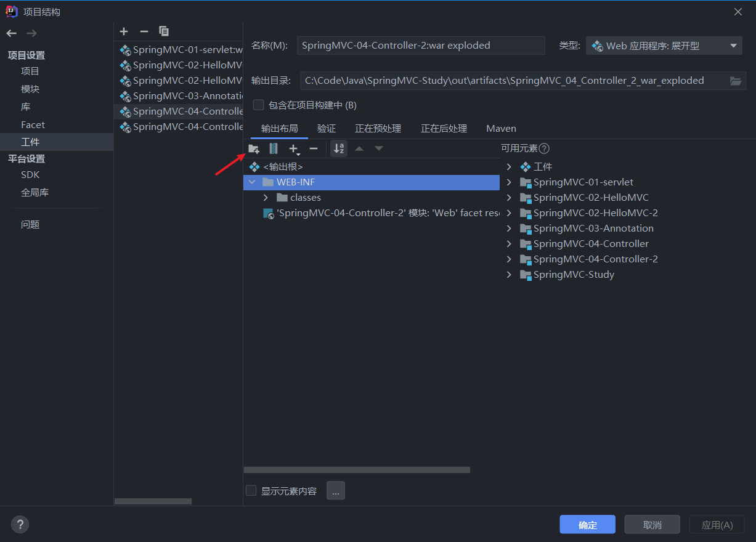
Task: Click the 工件 diamond icon in available elements
Action: click(x=526, y=167)
